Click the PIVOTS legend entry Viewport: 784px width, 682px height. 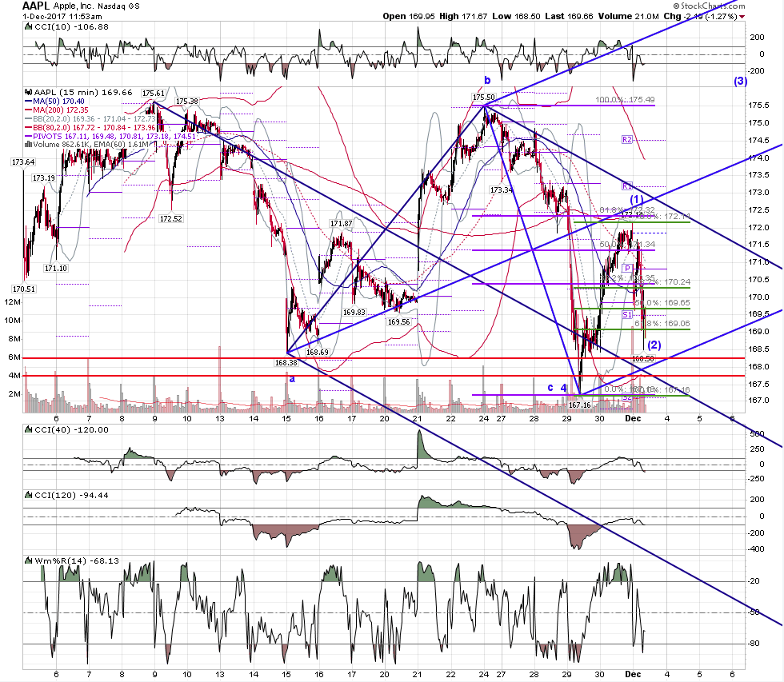click(114, 137)
